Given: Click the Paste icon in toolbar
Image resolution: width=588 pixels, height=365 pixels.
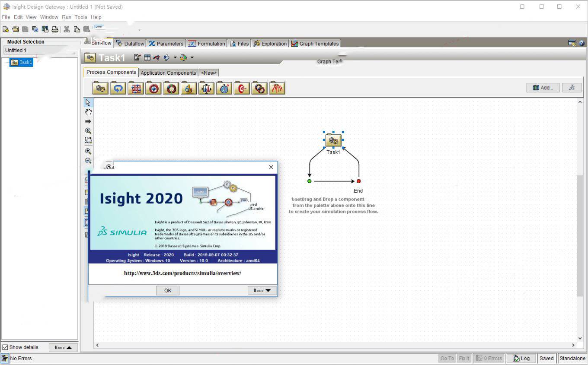Looking at the screenshot, I should 87,29.
